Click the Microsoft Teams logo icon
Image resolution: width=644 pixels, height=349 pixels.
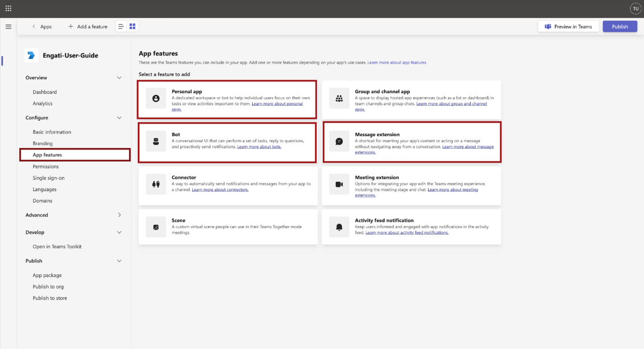click(548, 27)
